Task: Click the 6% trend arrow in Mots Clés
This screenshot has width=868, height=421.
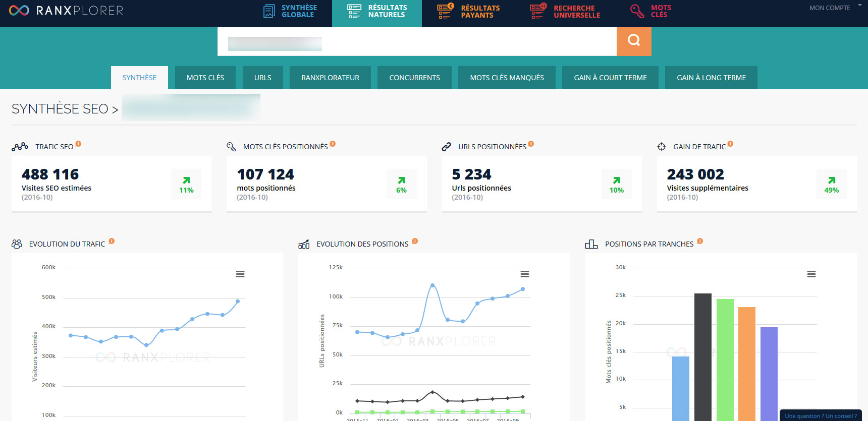Action: [401, 181]
